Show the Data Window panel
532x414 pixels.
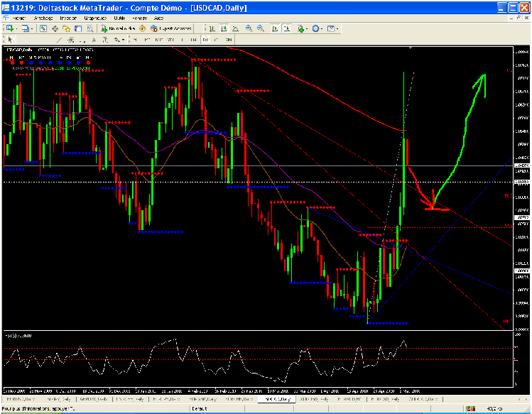[55, 28]
